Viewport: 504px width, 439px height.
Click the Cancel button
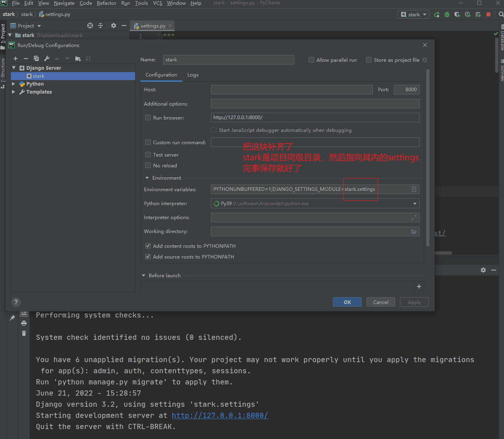click(x=381, y=302)
